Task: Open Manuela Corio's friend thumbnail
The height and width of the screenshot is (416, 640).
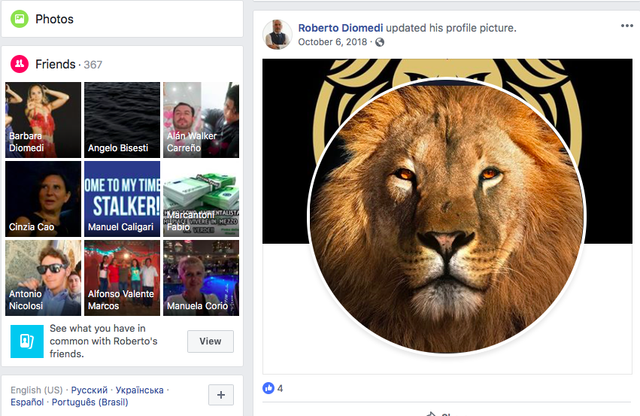Action: pyautogui.click(x=201, y=278)
